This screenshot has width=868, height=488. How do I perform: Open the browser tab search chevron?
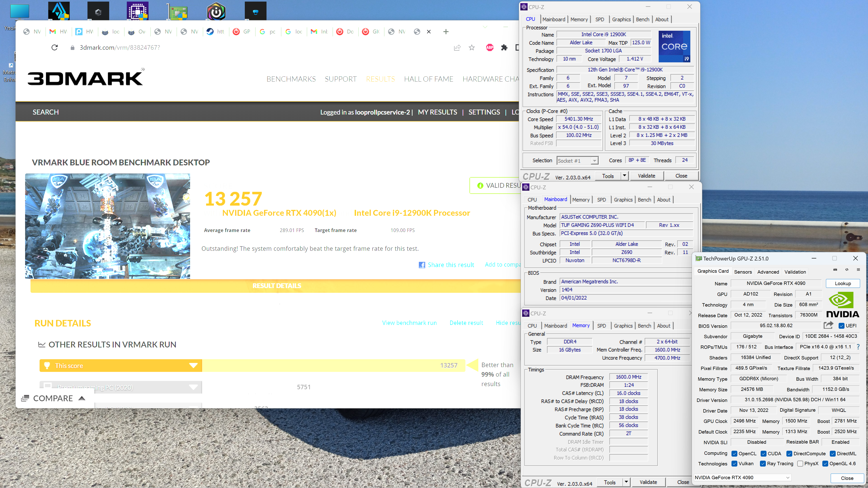point(485,27)
